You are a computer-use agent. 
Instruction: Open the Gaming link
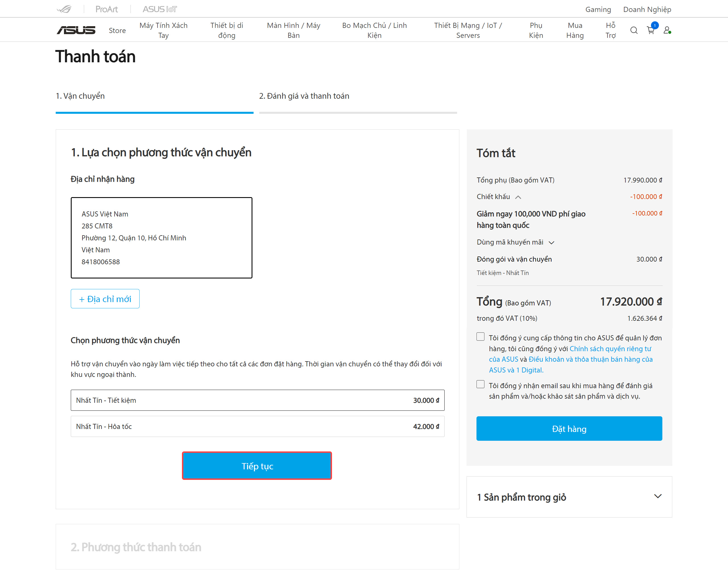point(598,9)
